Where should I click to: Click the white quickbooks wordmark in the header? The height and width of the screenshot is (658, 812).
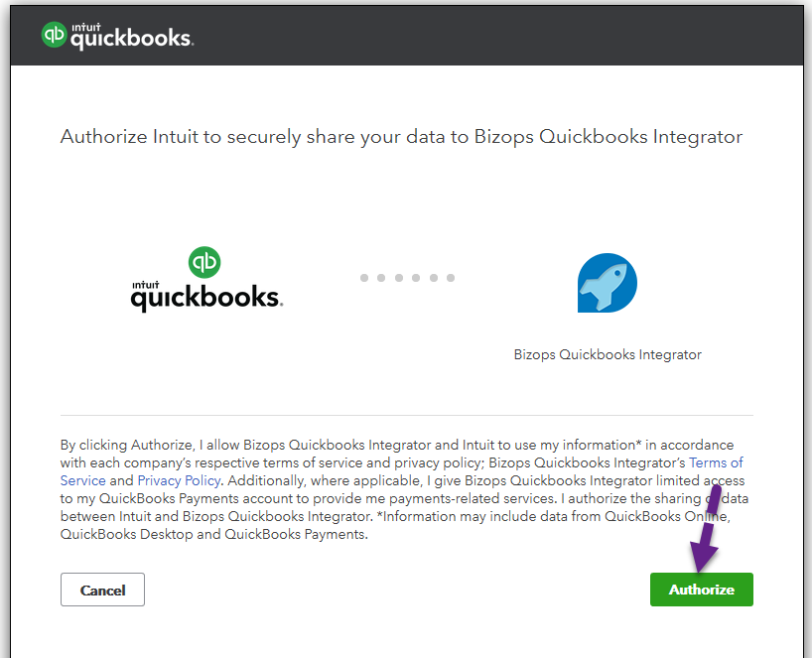click(131, 39)
